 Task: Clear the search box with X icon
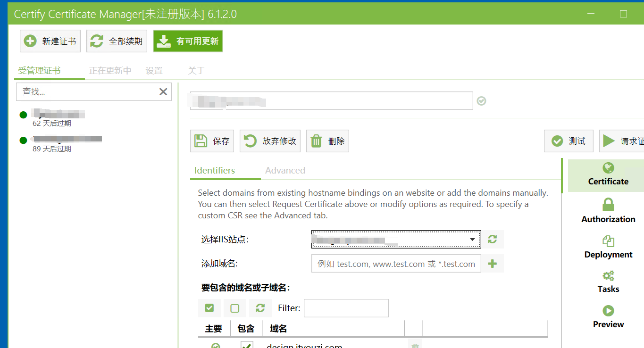point(163,92)
